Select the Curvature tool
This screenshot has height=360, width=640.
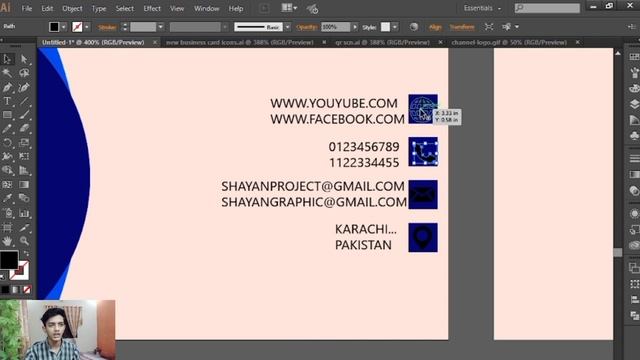tap(24, 87)
